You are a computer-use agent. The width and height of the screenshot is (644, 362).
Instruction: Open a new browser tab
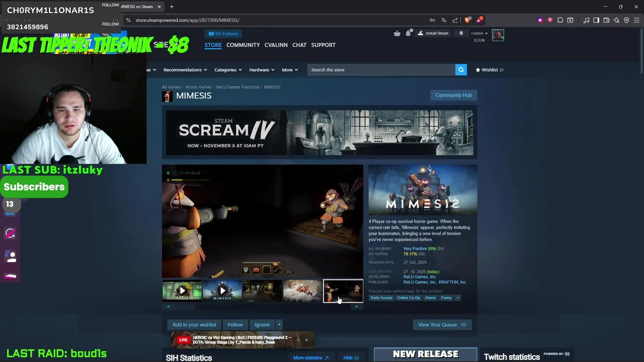[172, 7]
